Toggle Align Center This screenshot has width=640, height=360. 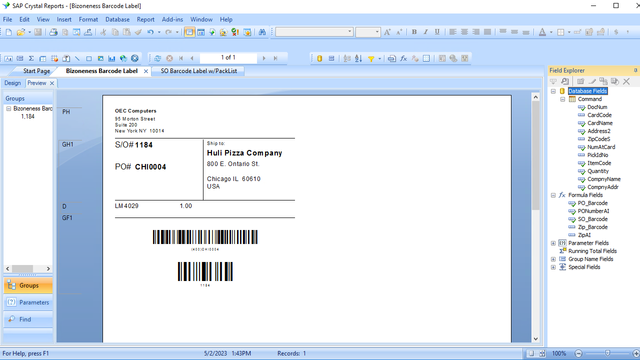click(x=464, y=32)
